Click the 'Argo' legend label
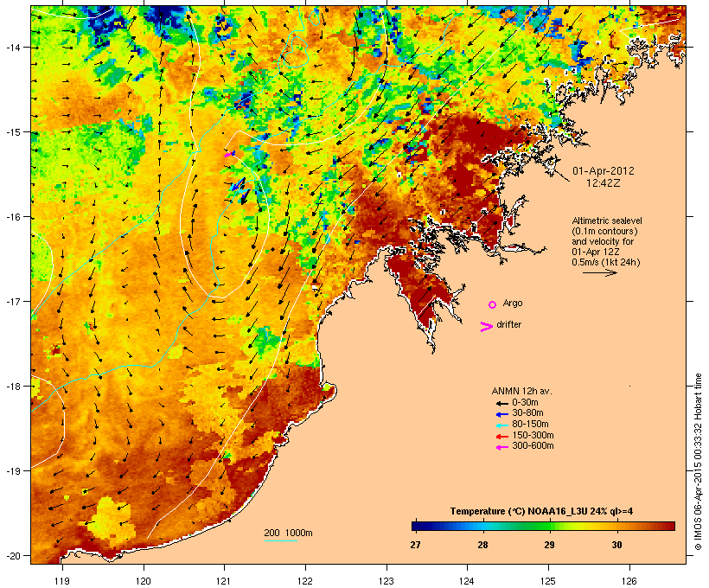This screenshot has width=709, height=588. point(513,303)
